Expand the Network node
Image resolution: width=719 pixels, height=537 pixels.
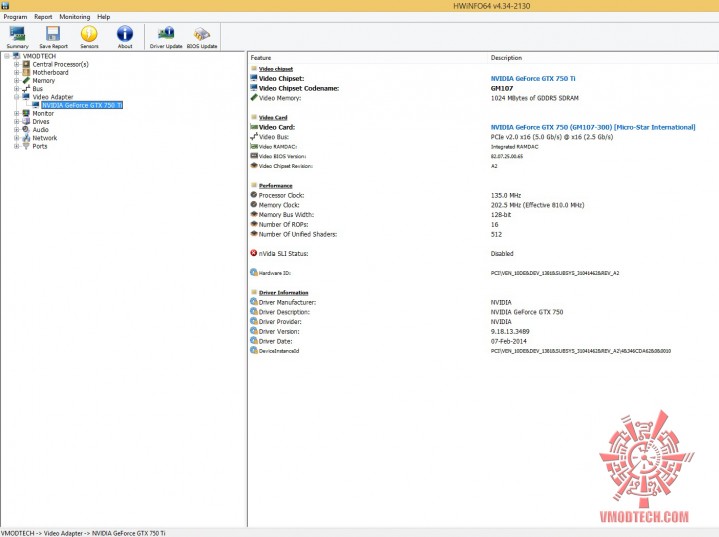click(x=17, y=138)
